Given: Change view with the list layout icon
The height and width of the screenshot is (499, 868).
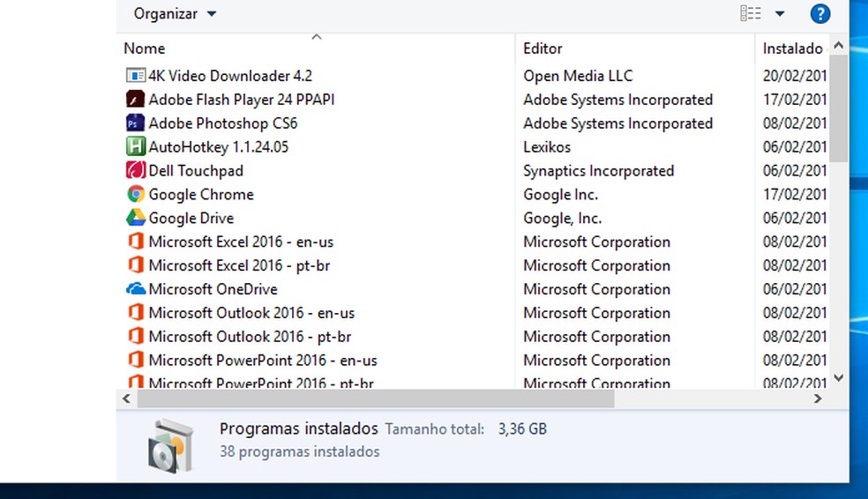Looking at the screenshot, I should click(751, 13).
